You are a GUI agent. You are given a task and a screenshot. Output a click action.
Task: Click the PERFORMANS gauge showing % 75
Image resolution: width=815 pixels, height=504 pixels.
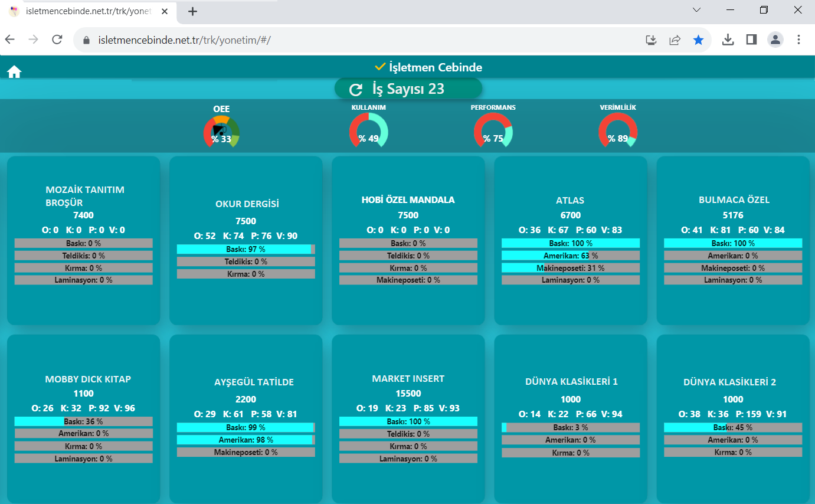pos(493,130)
